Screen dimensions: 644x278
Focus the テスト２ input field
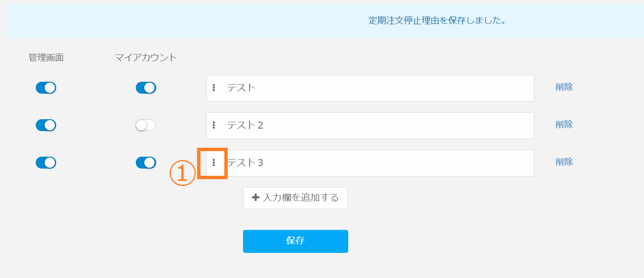375,126
